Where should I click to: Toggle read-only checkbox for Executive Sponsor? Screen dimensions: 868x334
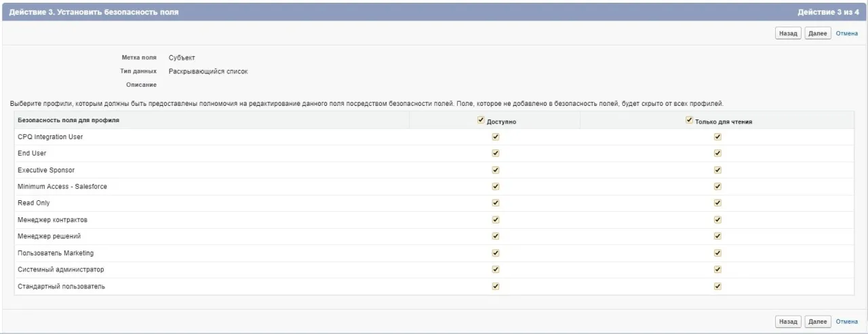(717, 170)
